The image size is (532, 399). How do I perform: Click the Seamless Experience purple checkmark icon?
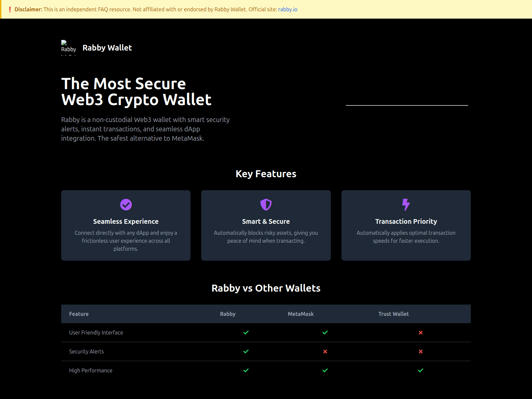tap(126, 205)
